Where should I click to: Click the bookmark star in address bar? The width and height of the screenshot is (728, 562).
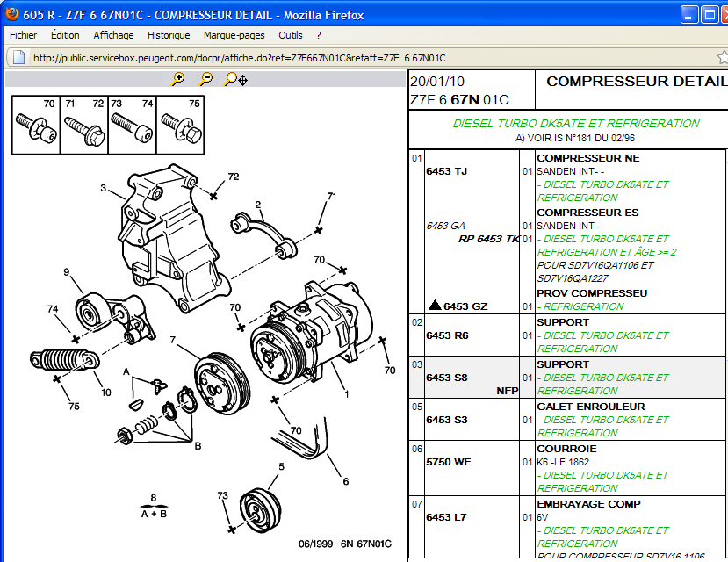(x=721, y=57)
